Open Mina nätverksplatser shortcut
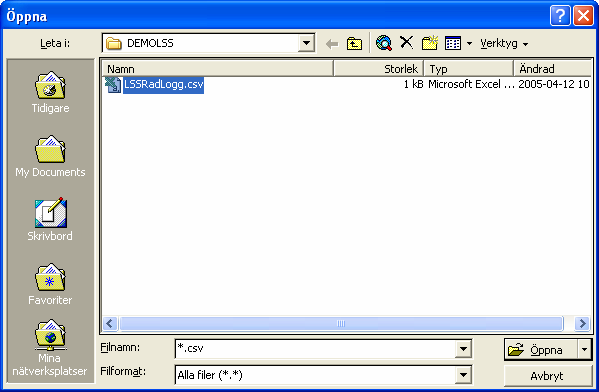This screenshot has height=392, width=599. pos(50,348)
